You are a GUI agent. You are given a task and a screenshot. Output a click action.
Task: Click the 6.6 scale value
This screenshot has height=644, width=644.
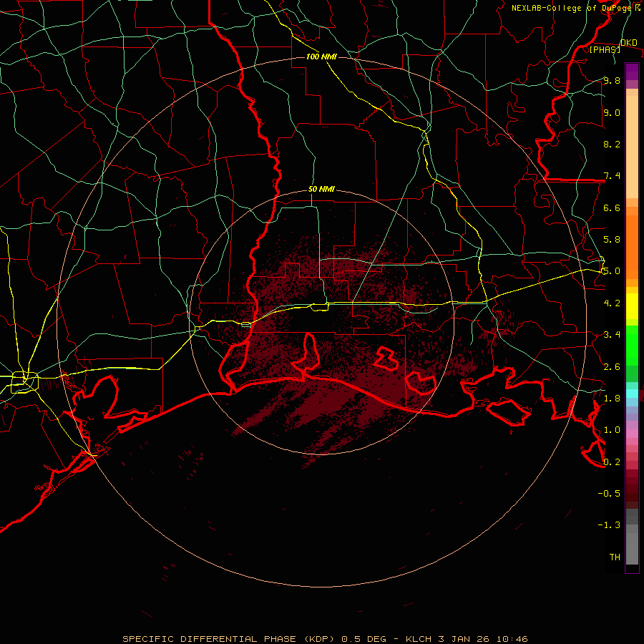pos(612,208)
